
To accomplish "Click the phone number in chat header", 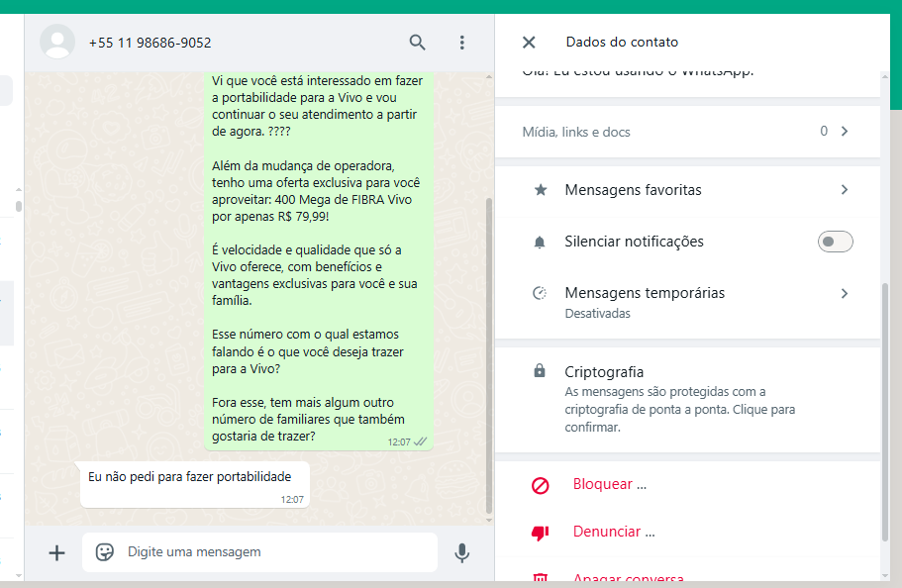I will click(150, 43).
